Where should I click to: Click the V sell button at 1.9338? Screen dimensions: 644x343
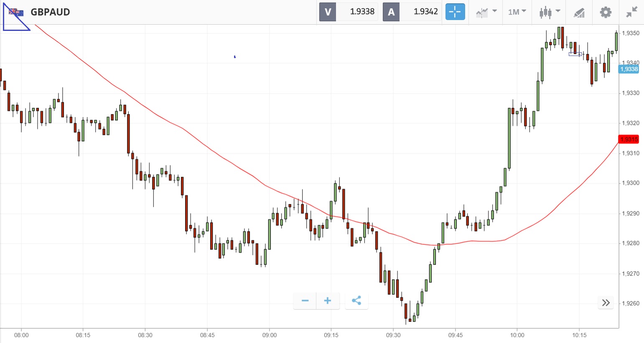[348, 12]
